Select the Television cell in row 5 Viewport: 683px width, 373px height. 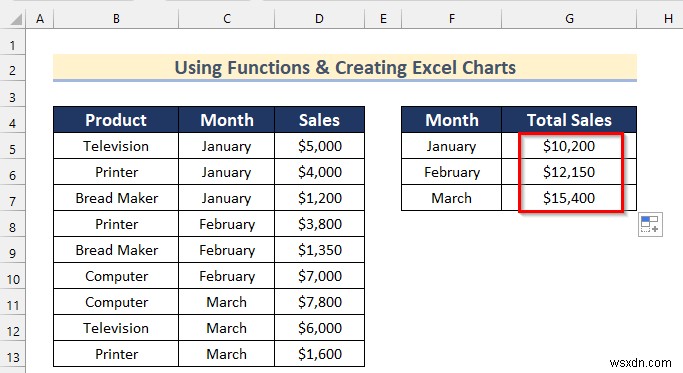[x=116, y=146]
